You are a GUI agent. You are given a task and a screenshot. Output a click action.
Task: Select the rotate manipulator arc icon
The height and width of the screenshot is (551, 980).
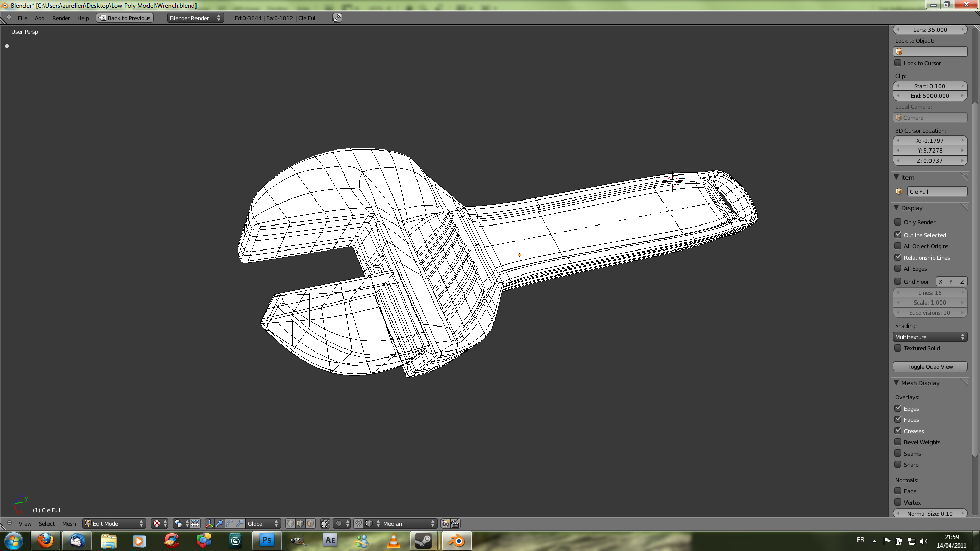pos(230,523)
